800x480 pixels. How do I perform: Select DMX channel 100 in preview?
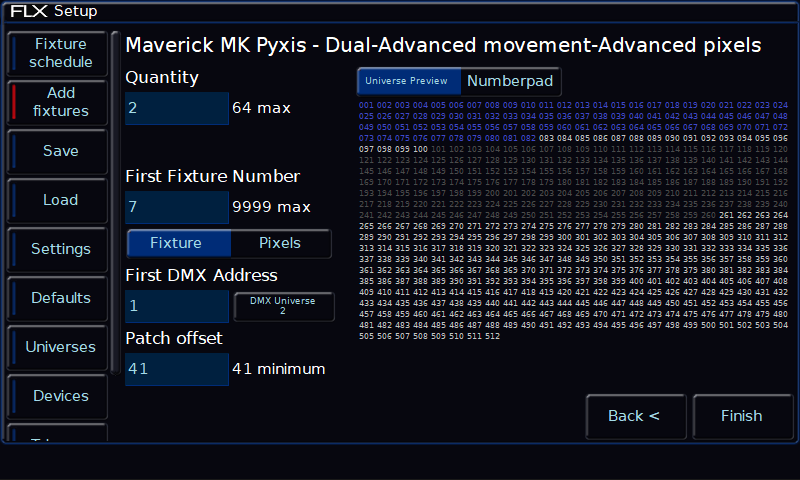[420, 149]
